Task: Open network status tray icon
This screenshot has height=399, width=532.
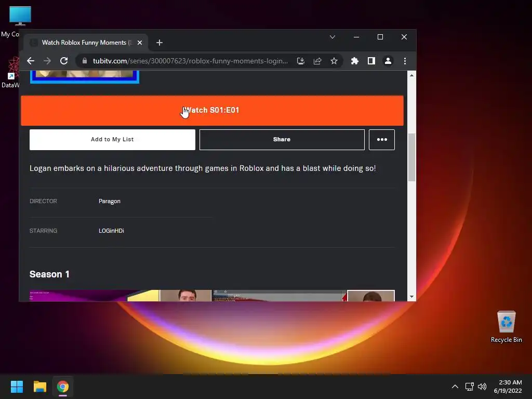Action: [x=470, y=387]
